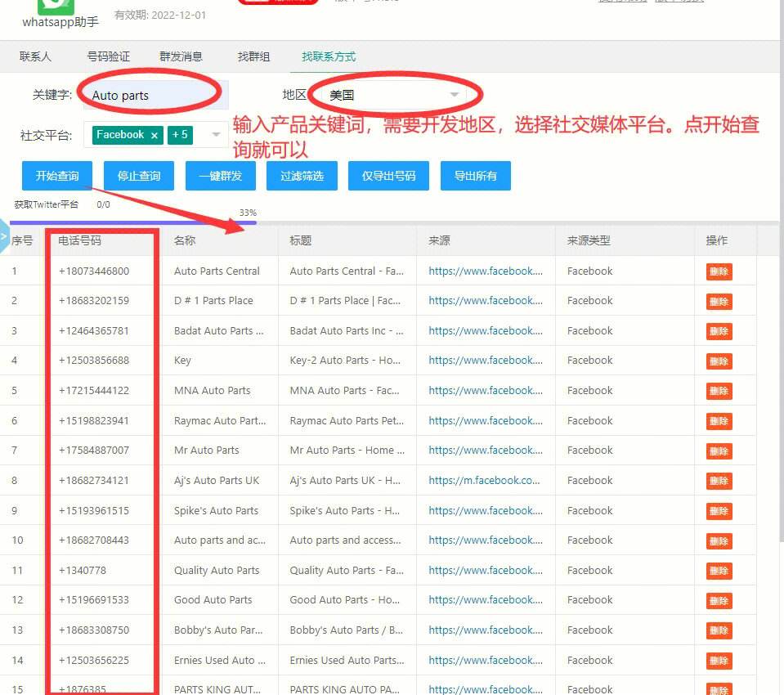Open the 联系人 tab

(35, 56)
